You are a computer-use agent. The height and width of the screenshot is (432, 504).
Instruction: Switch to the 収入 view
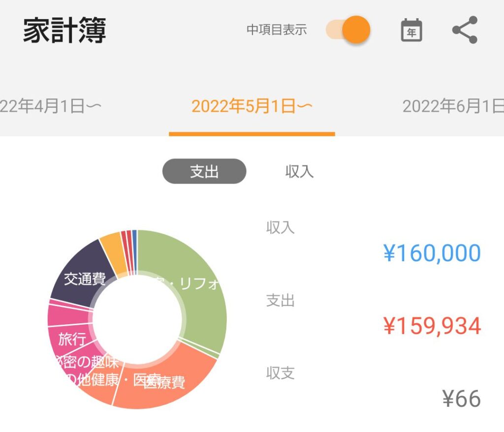pos(299,171)
